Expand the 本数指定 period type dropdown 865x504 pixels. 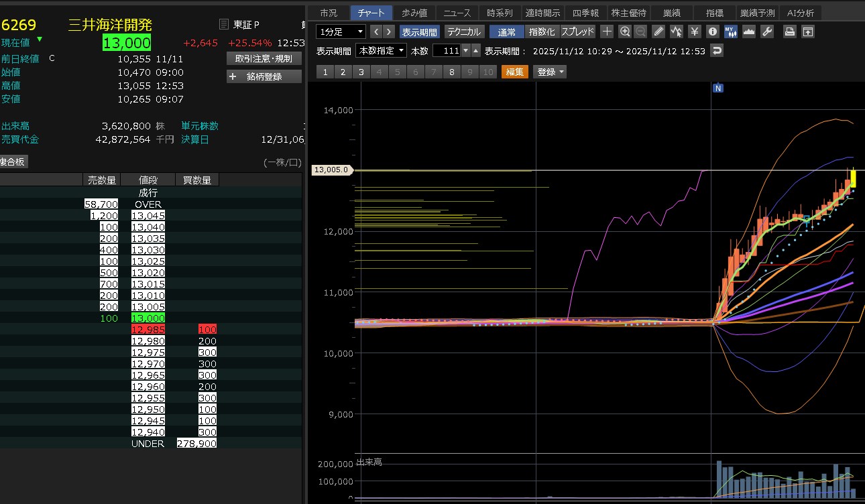pyautogui.click(x=381, y=51)
